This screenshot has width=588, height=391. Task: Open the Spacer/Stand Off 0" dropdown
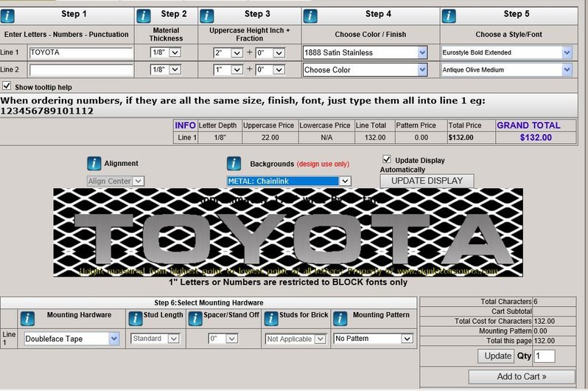pos(223,339)
